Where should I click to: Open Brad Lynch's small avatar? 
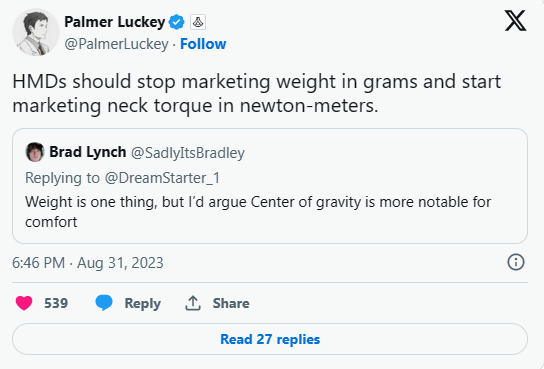point(35,152)
